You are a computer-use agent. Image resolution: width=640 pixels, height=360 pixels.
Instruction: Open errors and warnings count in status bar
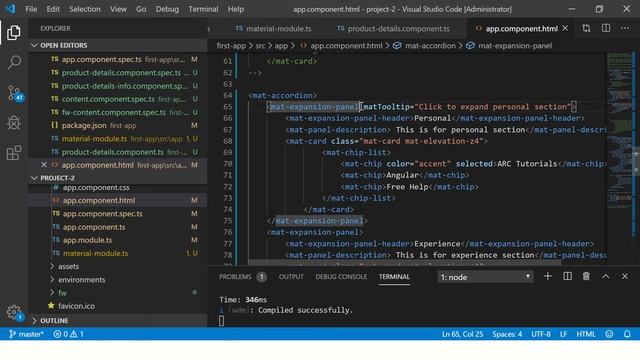click(x=68, y=334)
